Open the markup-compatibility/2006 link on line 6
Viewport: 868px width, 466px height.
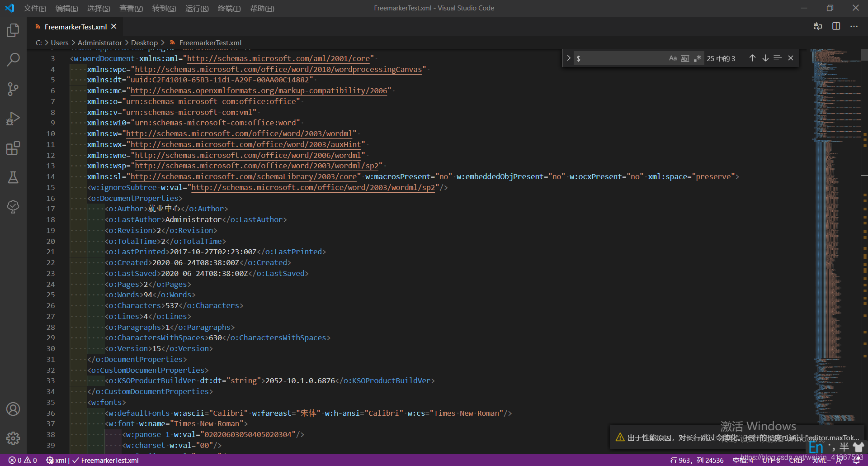[259, 90]
